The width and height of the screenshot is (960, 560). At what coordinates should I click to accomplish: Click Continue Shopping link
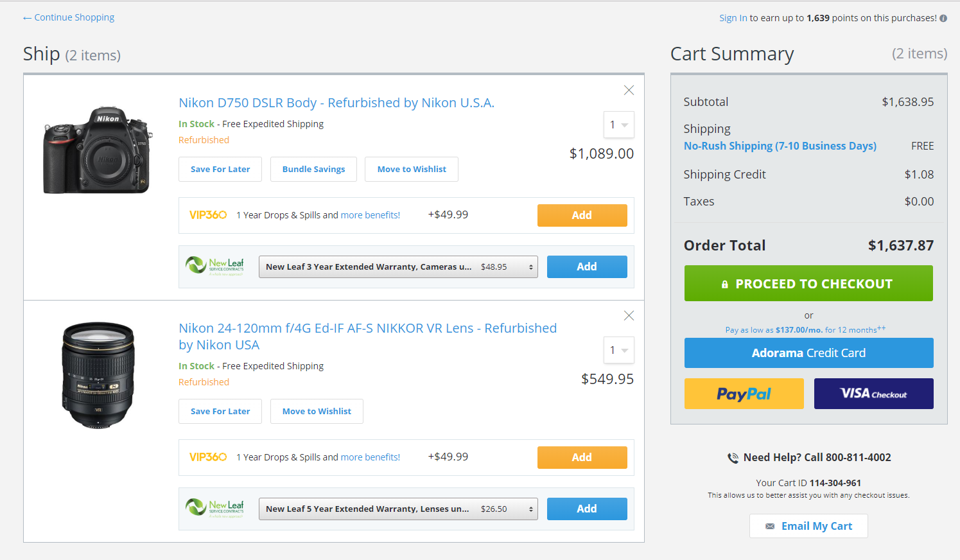[x=69, y=17]
